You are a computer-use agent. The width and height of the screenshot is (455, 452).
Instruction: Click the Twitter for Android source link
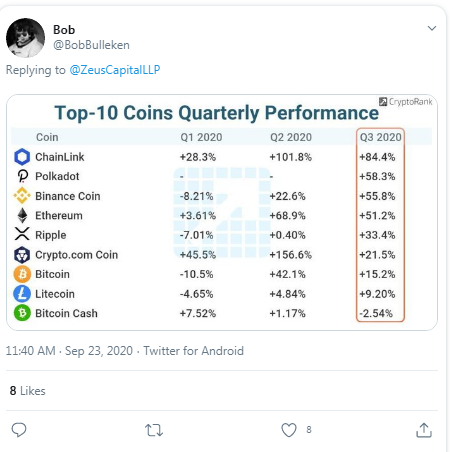click(x=193, y=351)
